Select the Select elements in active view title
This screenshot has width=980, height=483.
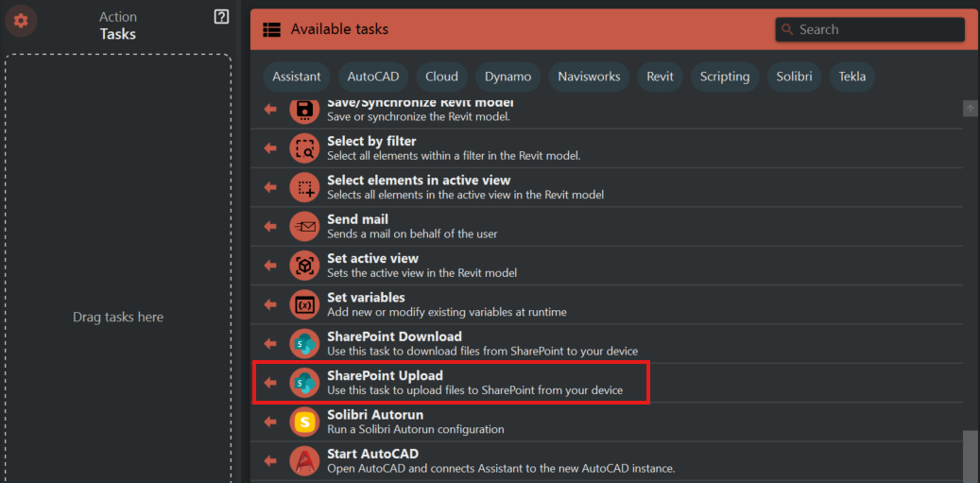click(419, 180)
